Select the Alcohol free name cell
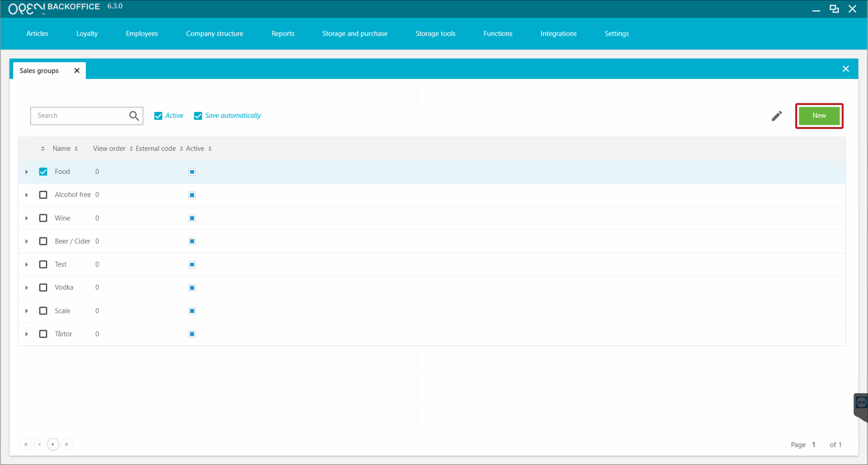Viewport: 868px width, 465px height. point(73,194)
